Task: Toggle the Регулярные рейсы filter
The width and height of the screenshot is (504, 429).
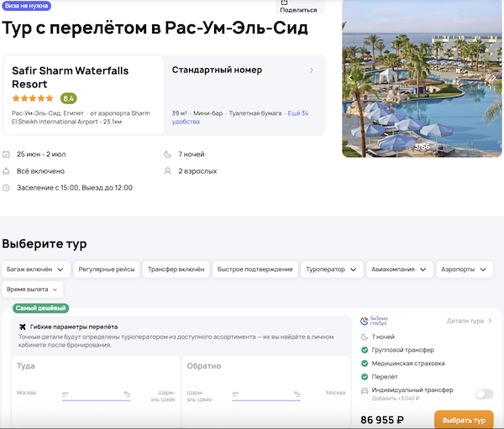Action: click(105, 269)
